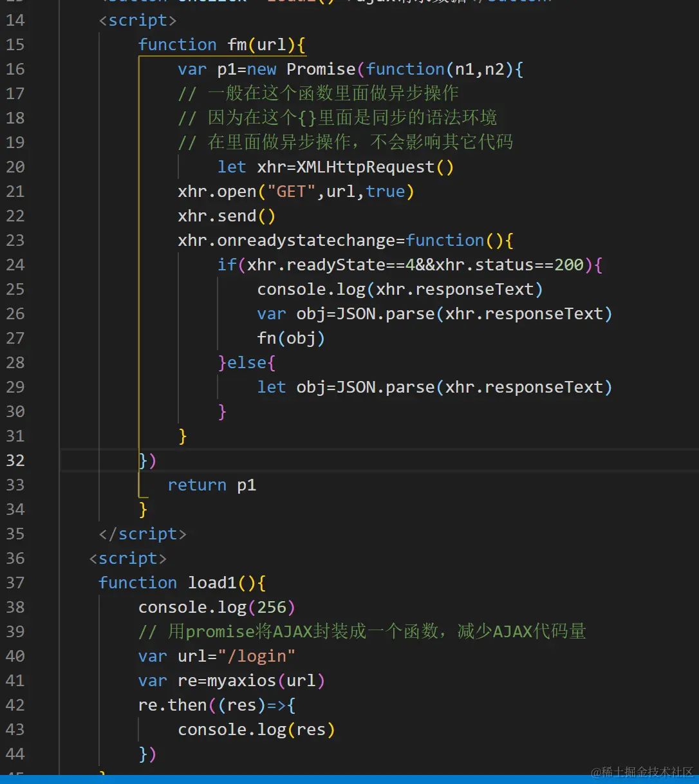The width and height of the screenshot is (699, 784).
Task: Click the true keyword in xhr.open call
Action: [x=386, y=191]
